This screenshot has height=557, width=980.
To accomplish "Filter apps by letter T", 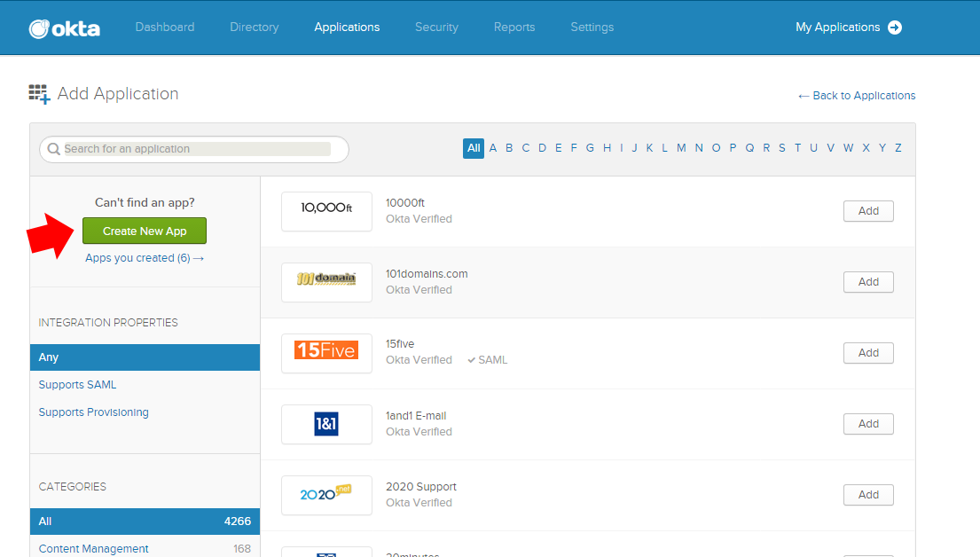I will click(797, 148).
